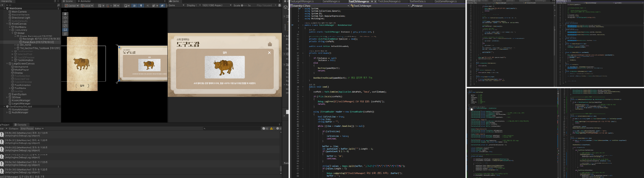Image resolution: width=644 pixels, height=178 pixels.
Task: Select the Move tool in Scene
Action: point(65,18)
